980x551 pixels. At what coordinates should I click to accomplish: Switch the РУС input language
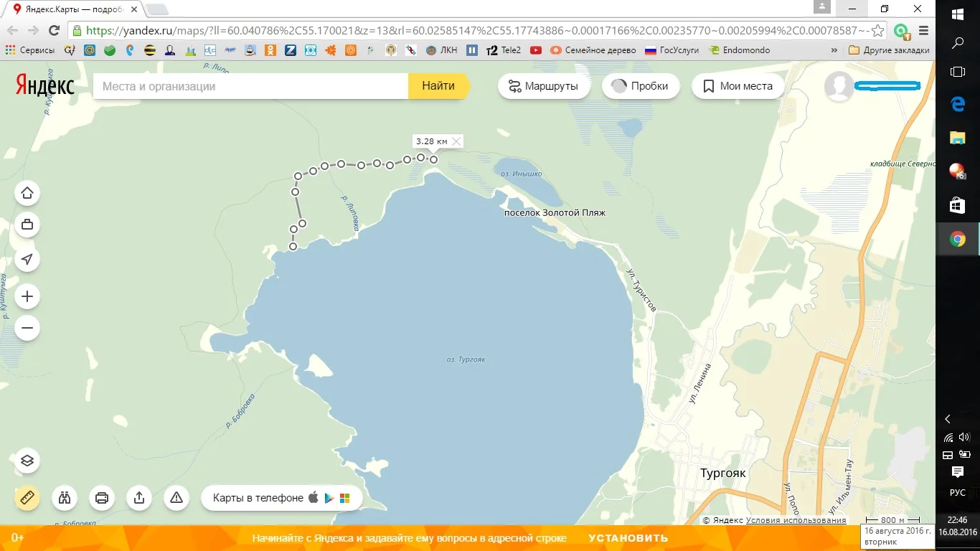click(x=958, y=493)
